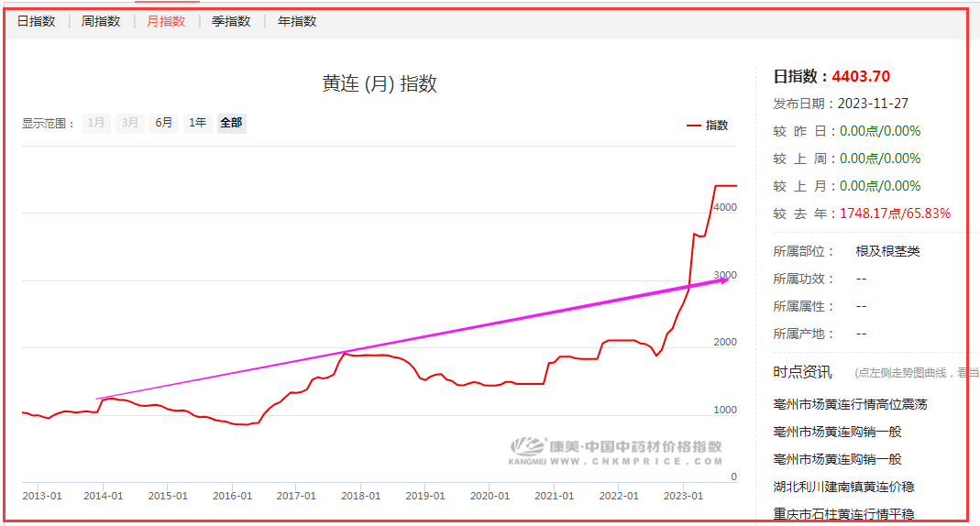Click the chart title 黄连 (月) 指数
This screenshot has height=526, width=980.
click(380, 83)
